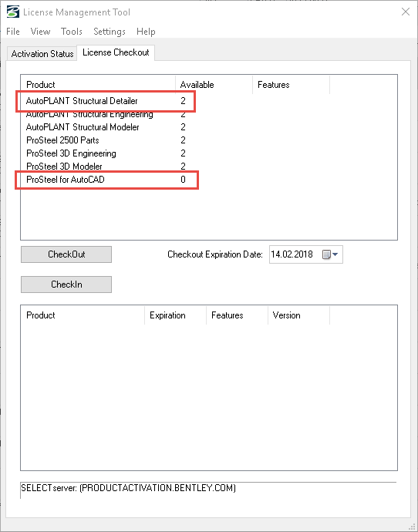
Task: Open the Settings menu
Action: [110, 32]
